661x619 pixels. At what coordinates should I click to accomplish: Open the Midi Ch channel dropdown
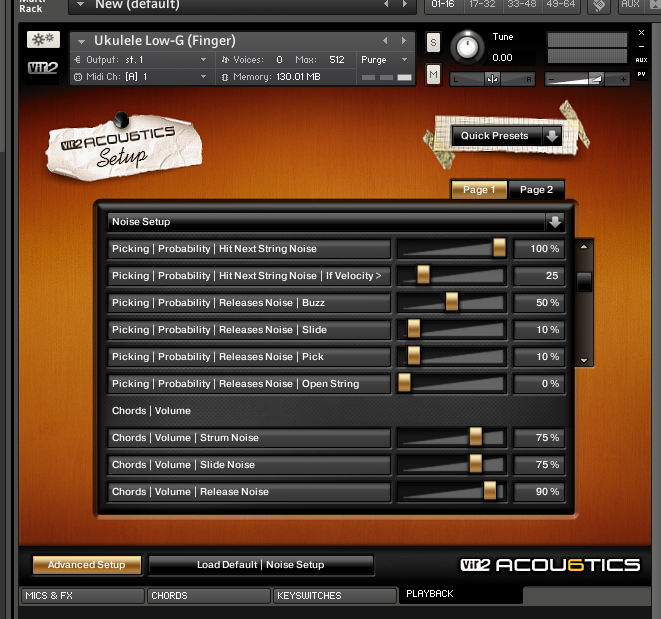[x=204, y=77]
